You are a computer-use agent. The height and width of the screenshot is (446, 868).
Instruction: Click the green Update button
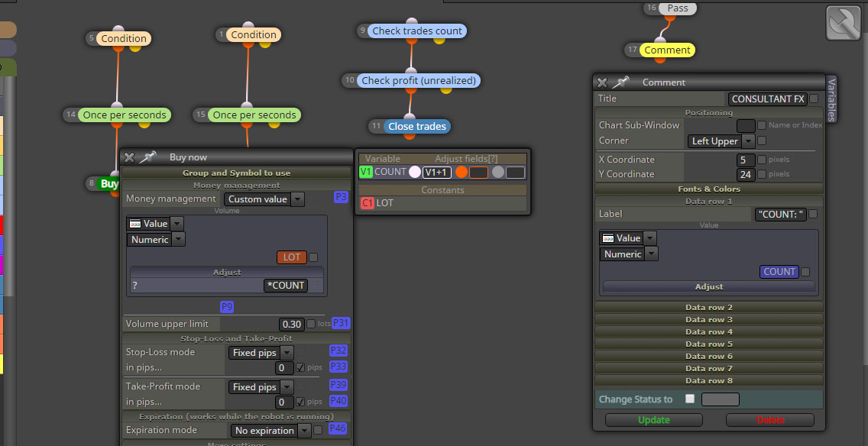(654, 420)
